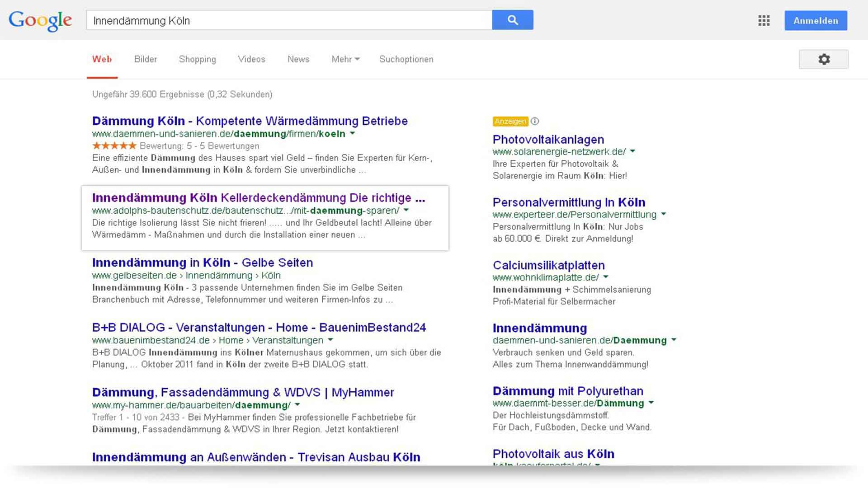Select the Web tab
This screenshot has height=488, width=868.
point(102,59)
